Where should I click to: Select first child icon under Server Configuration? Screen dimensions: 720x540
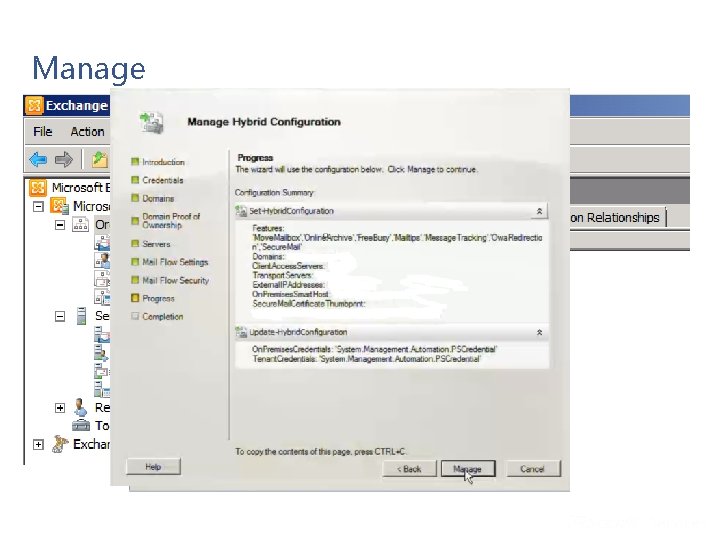102,334
